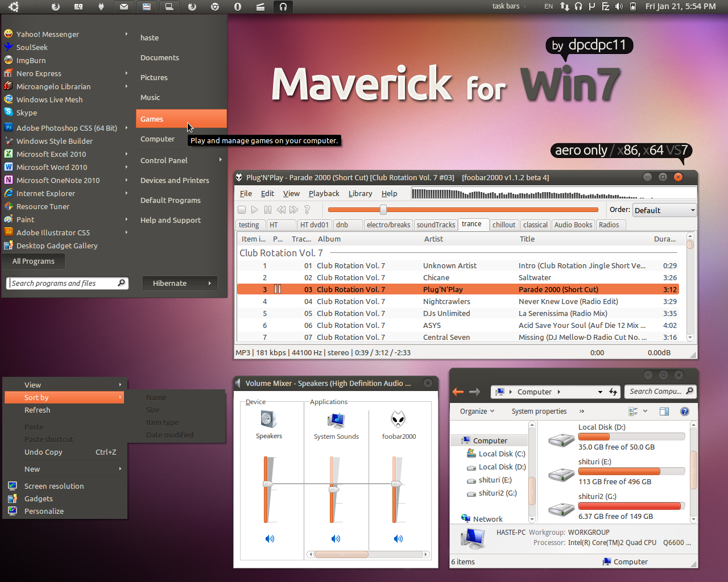Click the Speakers device icon in Volume Mixer
The width and height of the screenshot is (728, 582).
click(268, 419)
